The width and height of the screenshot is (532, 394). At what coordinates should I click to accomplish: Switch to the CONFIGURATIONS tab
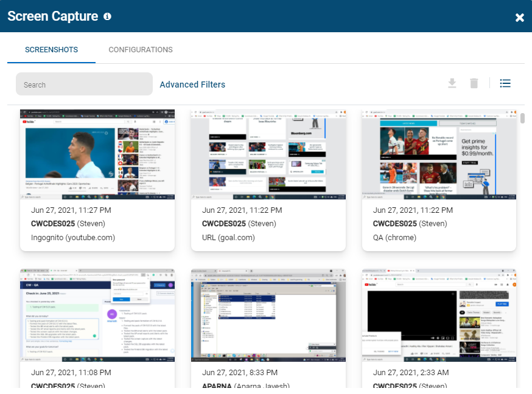[140, 49]
